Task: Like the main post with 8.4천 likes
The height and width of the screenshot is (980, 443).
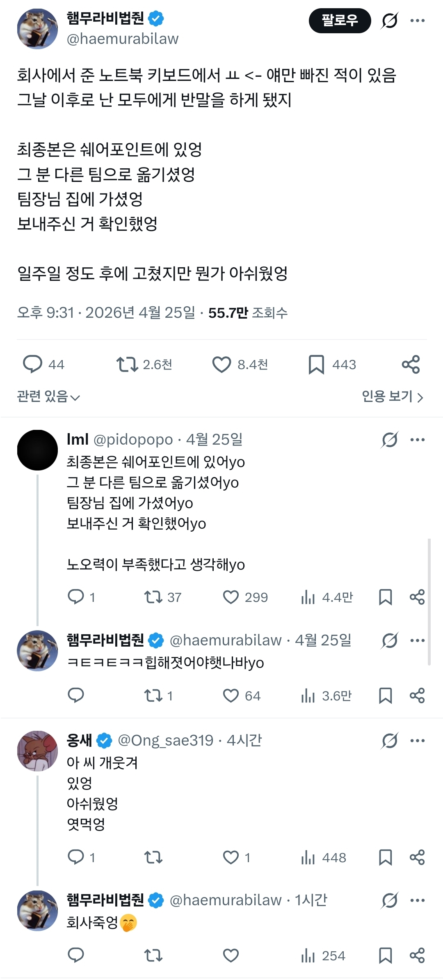Action: [x=221, y=364]
